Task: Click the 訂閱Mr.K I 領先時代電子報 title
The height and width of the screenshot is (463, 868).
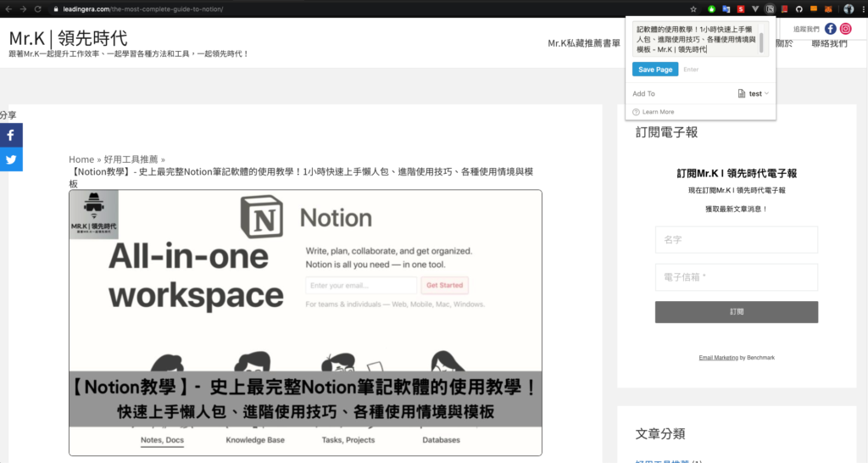Action: pyautogui.click(x=737, y=173)
